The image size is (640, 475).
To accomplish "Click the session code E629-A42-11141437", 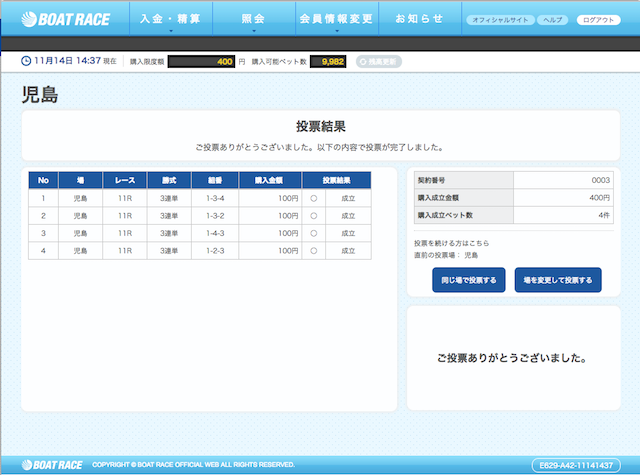I will [576, 465].
